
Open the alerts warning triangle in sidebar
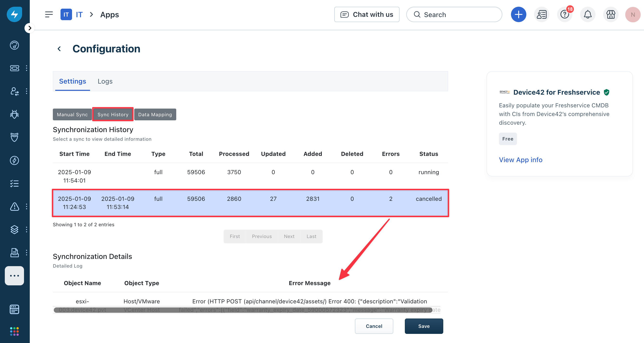pos(14,207)
